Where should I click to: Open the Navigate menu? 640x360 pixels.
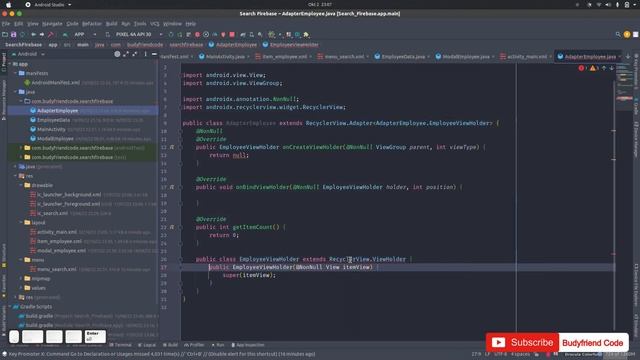coord(52,24)
